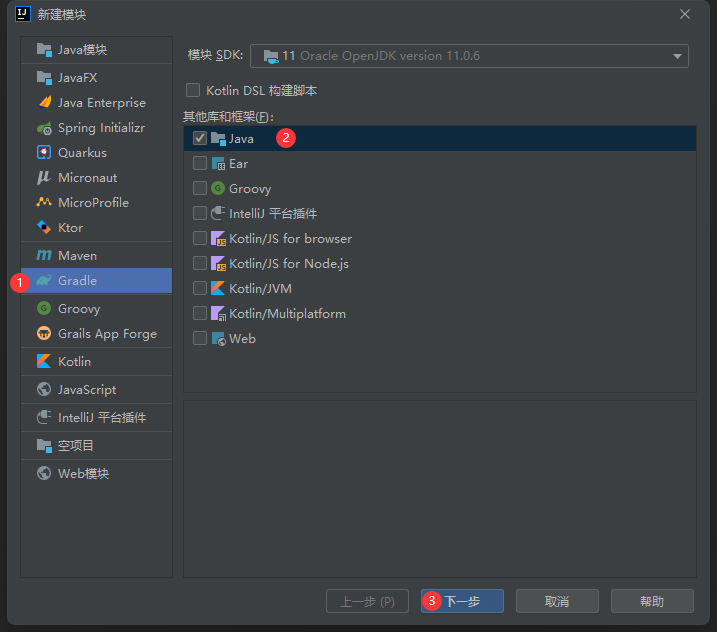The width and height of the screenshot is (717, 632).
Task: Click the Groovy icon in frameworks list
Action: tap(218, 188)
